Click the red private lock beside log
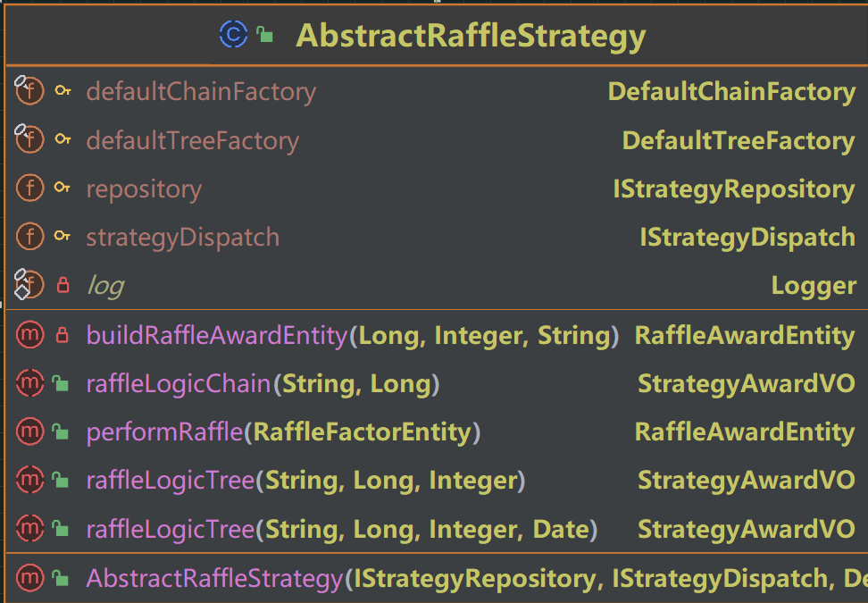This screenshot has height=603, width=868. [63, 285]
